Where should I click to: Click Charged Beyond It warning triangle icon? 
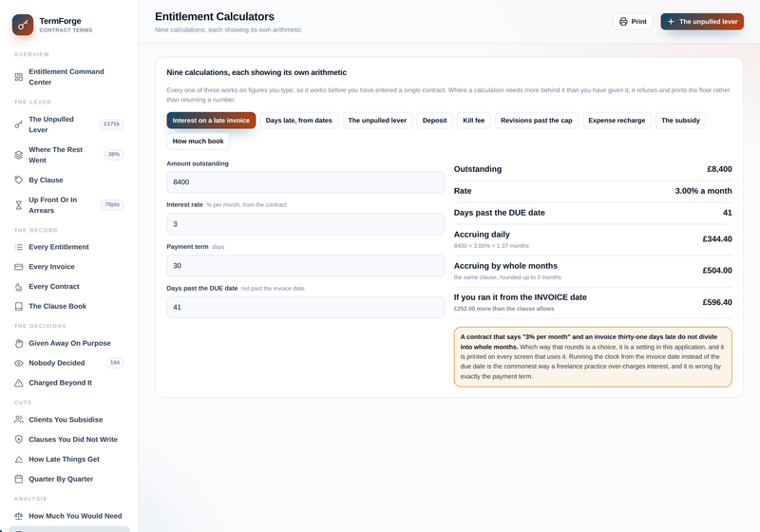[x=18, y=383]
